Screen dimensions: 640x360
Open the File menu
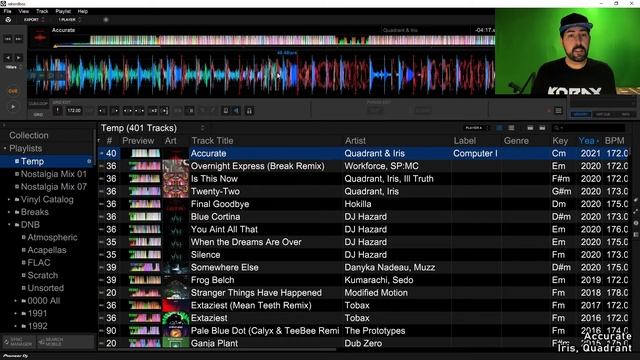click(x=7, y=11)
